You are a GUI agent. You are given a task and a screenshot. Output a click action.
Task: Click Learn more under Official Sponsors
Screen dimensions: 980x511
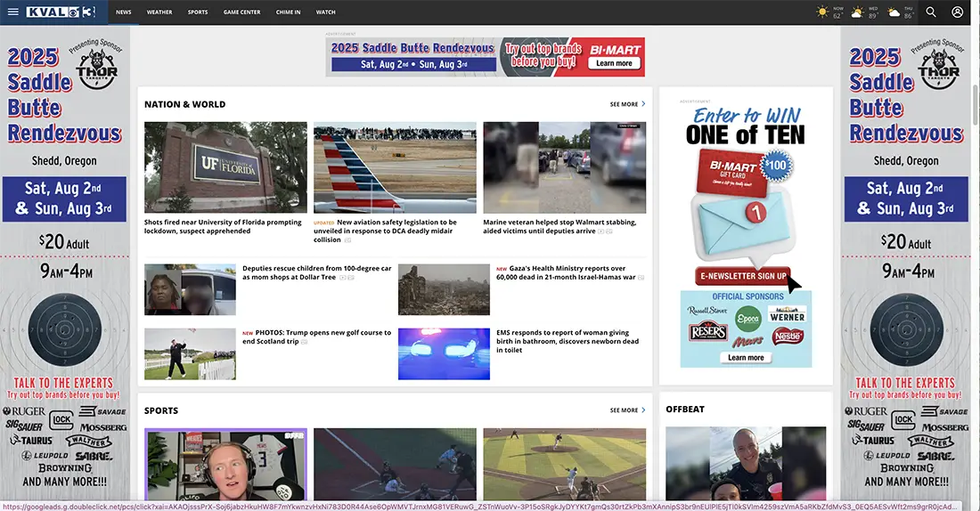(746, 357)
